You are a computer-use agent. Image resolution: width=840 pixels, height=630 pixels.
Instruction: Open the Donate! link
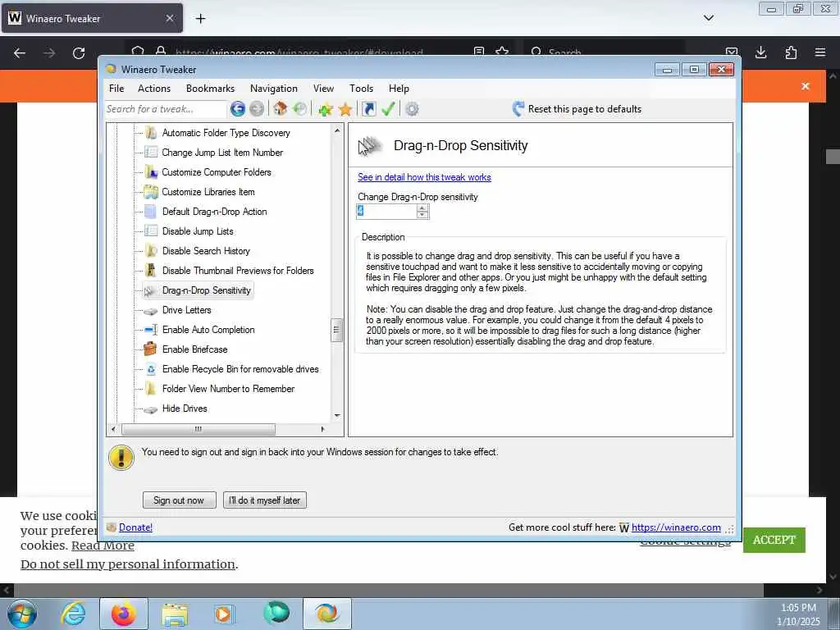click(x=135, y=527)
